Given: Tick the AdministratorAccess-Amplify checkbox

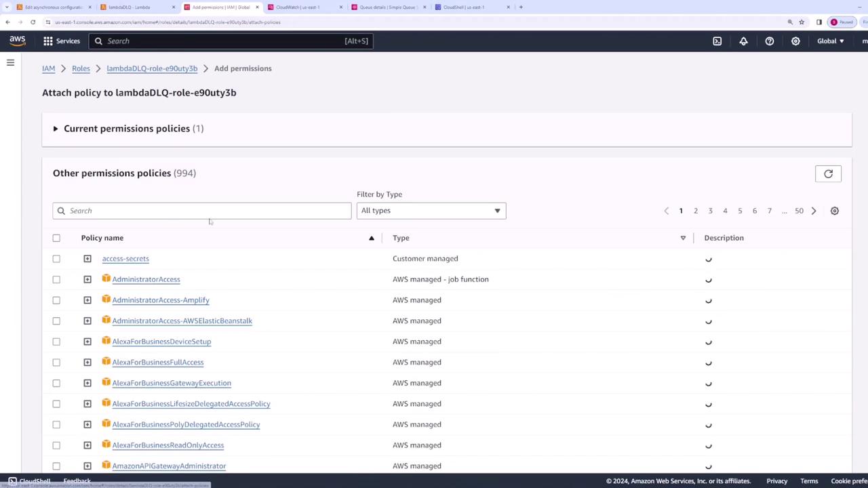Looking at the screenshot, I should tap(56, 300).
